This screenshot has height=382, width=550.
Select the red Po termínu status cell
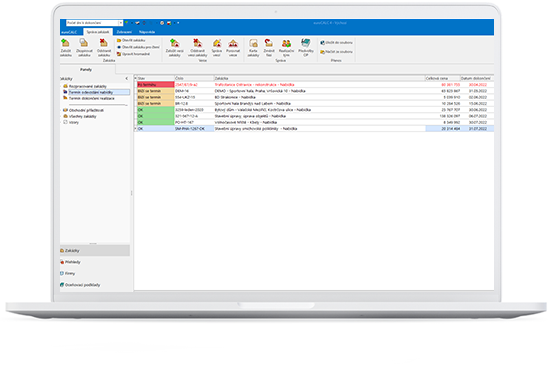(155, 85)
